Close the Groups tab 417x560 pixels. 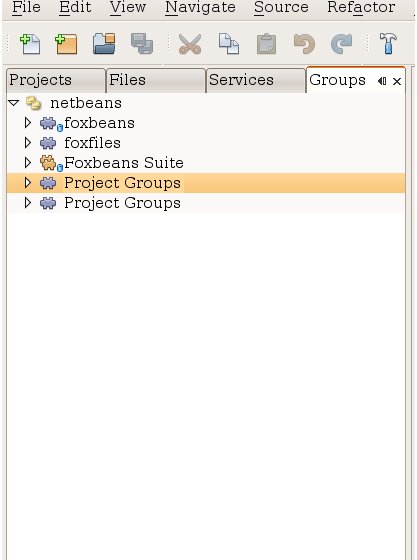pos(397,82)
